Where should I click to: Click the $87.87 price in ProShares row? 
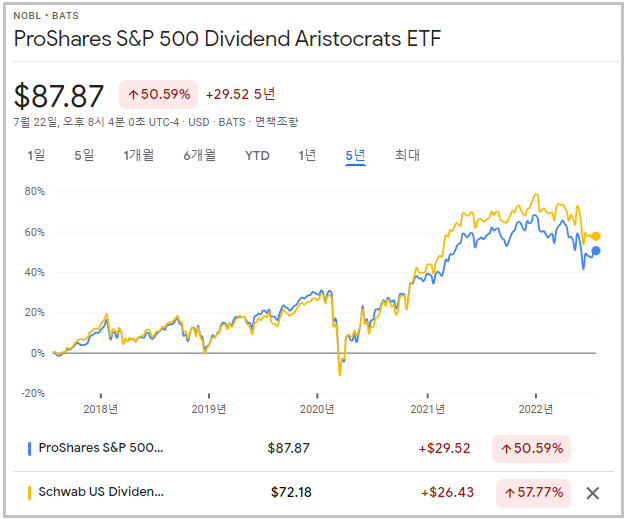(x=289, y=448)
